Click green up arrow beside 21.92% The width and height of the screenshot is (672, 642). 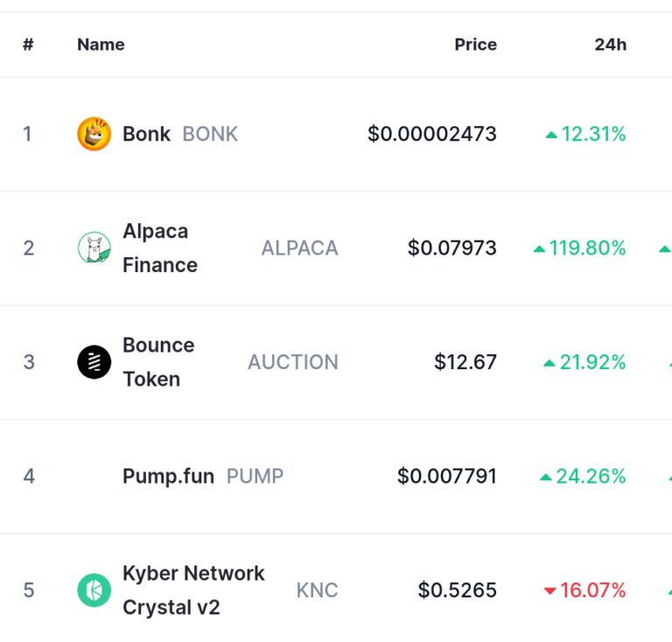(549, 364)
